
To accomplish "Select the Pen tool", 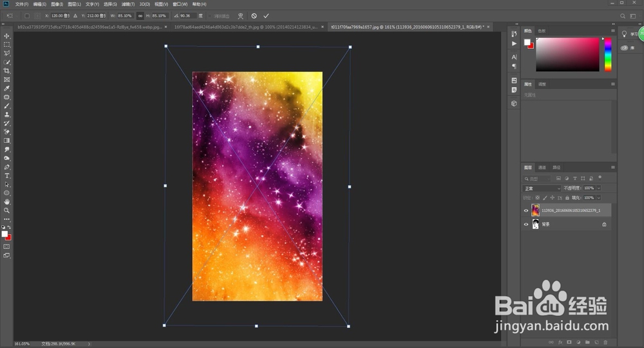I will [x=6, y=167].
